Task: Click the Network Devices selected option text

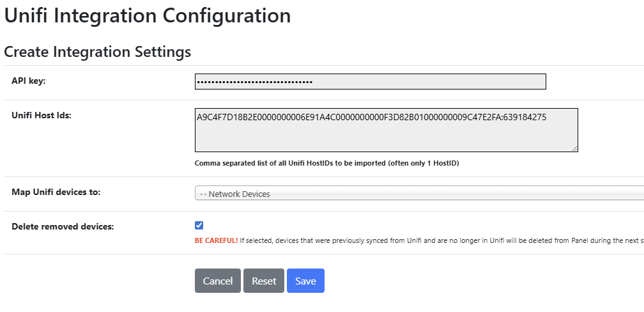Action: tap(239, 194)
